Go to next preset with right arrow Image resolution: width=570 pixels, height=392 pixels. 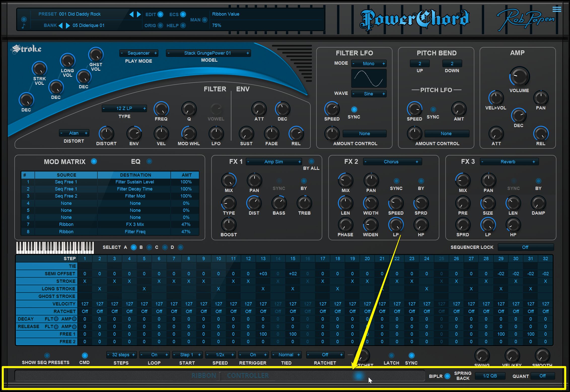[139, 14]
